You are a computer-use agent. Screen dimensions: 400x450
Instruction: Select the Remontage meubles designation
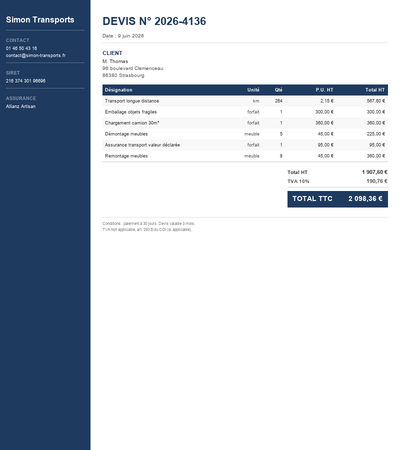tap(126, 156)
